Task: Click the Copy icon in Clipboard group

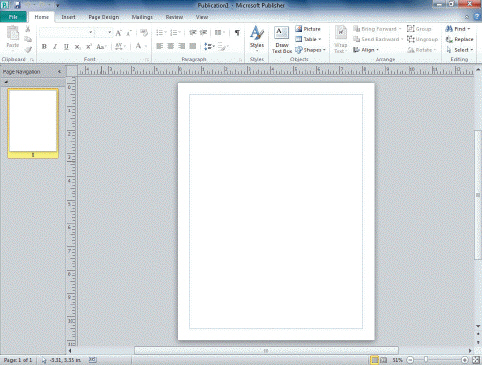Action: [x=28, y=39]
